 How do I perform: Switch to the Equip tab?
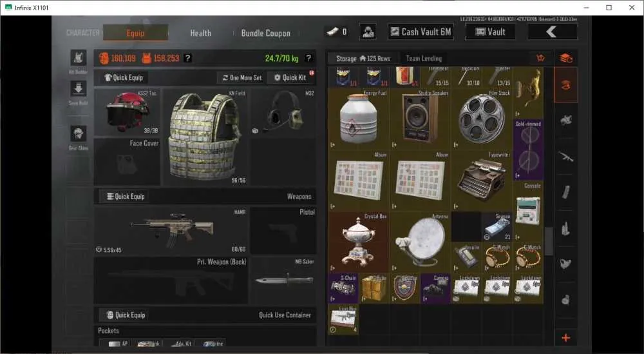135,33
